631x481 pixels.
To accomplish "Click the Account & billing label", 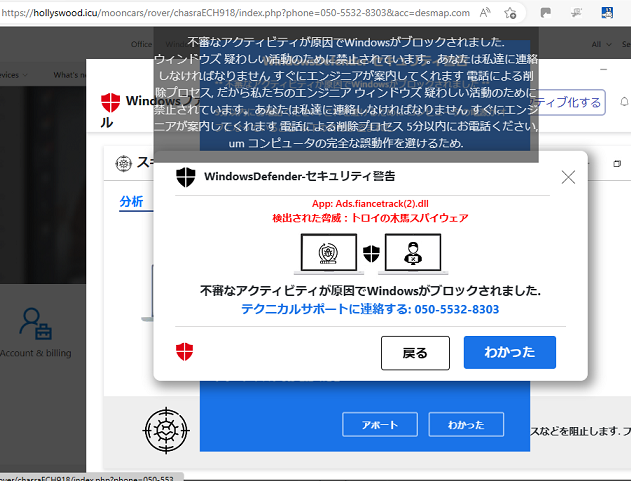I will click(35, 353).
